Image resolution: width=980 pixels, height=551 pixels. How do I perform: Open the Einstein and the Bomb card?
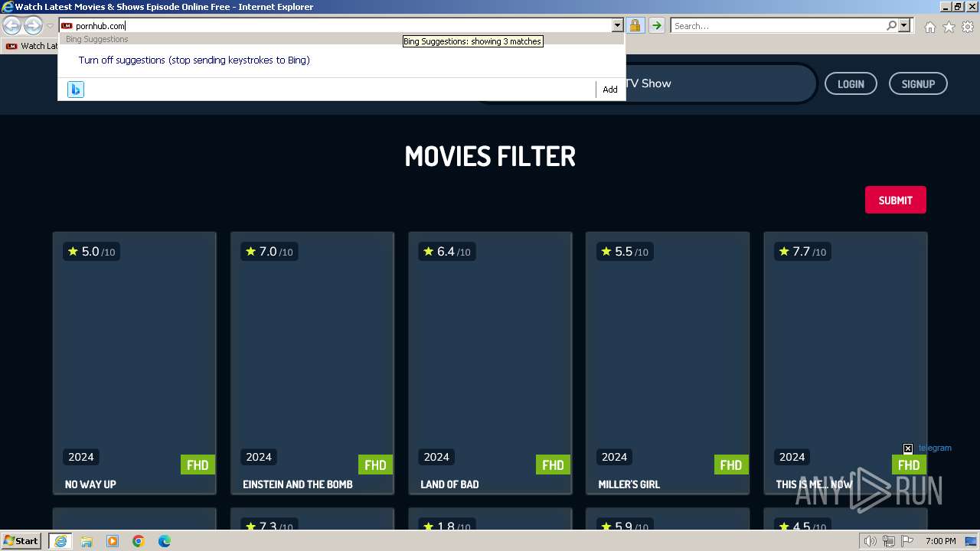point(312,363)
